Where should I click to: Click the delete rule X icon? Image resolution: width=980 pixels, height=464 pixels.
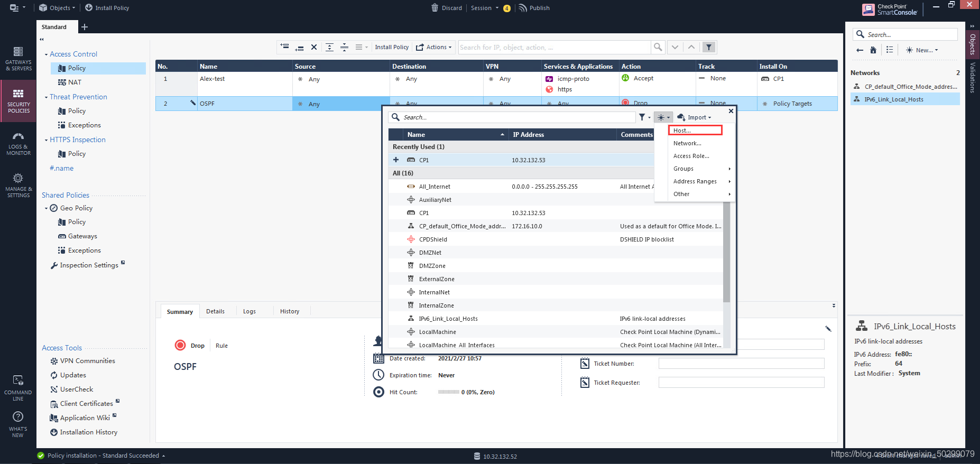click(x=314, y=47)
